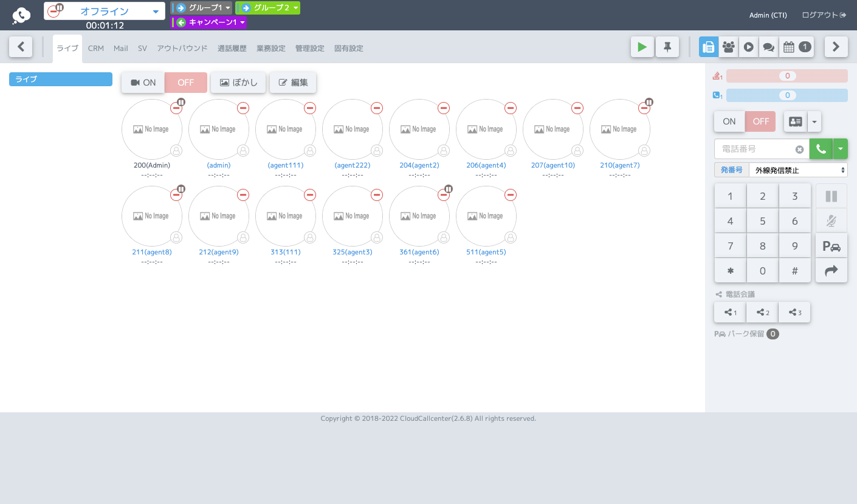Image resolution: width=857 pixels, height=504 pixels.
Task: Click the 編集 edit button
Action: click(x=293, y=83)
